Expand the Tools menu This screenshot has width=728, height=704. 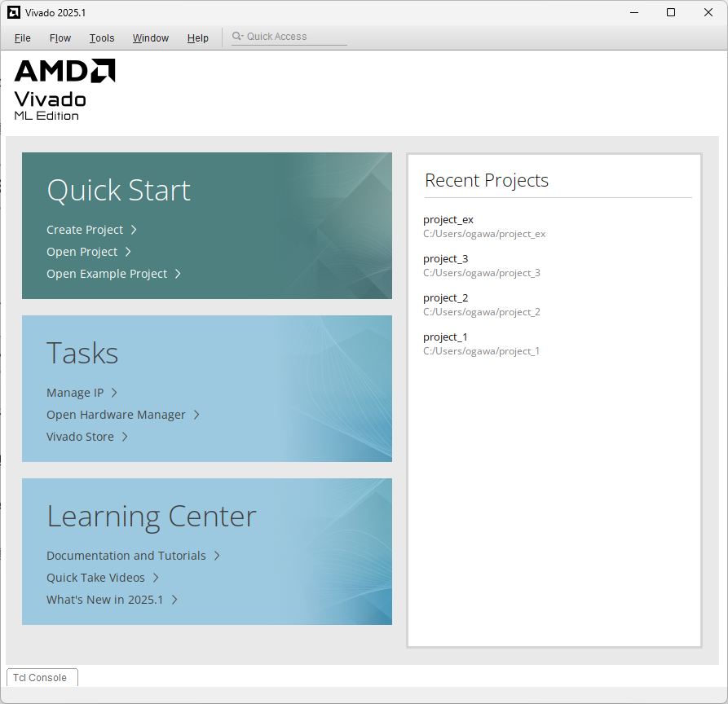pyautogui.click(x=102, y=38)
